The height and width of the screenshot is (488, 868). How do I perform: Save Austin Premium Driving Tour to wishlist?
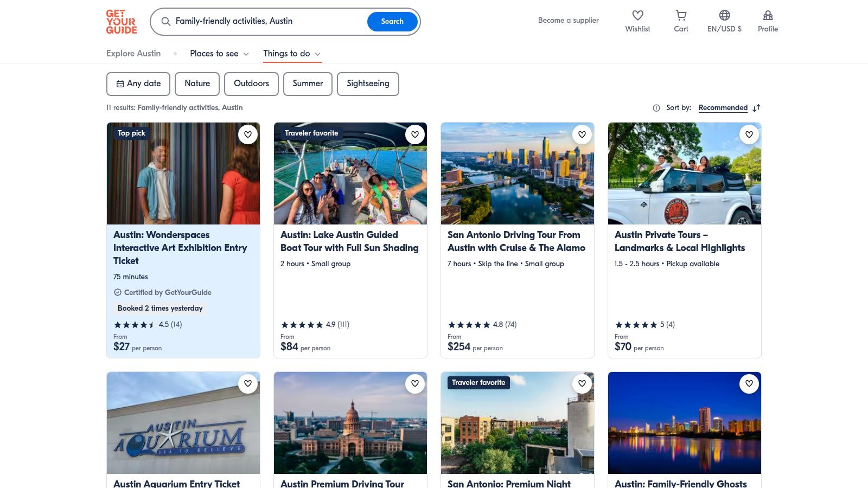coord(415,384)
